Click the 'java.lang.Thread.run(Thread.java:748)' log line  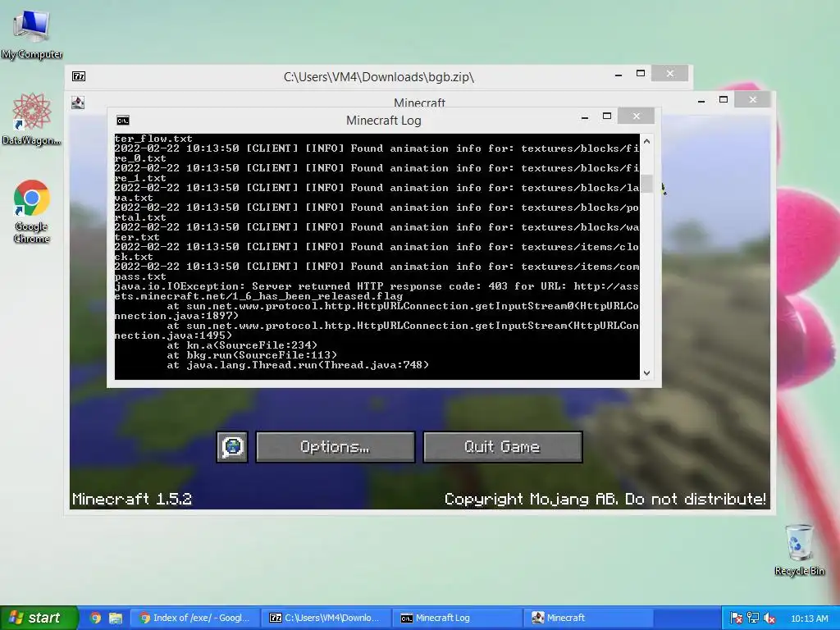(x=298, y=365)
